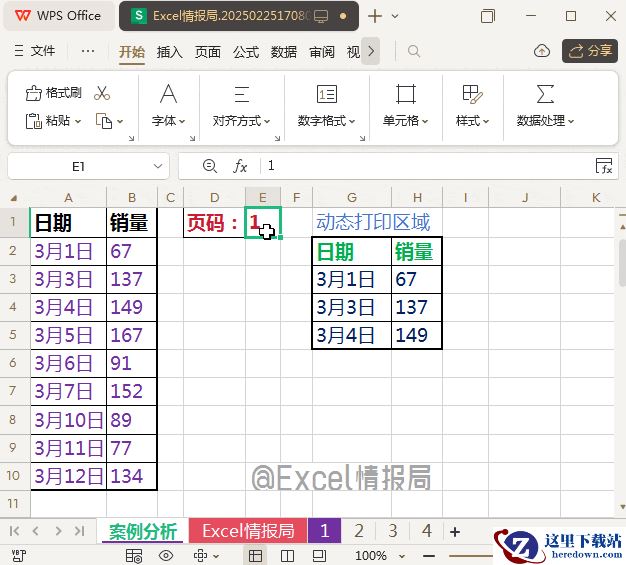The image size is (626, 565).
Task: Expand the Paste dropdown arrow
Action: pyautogui.click(x=78, y=121)
